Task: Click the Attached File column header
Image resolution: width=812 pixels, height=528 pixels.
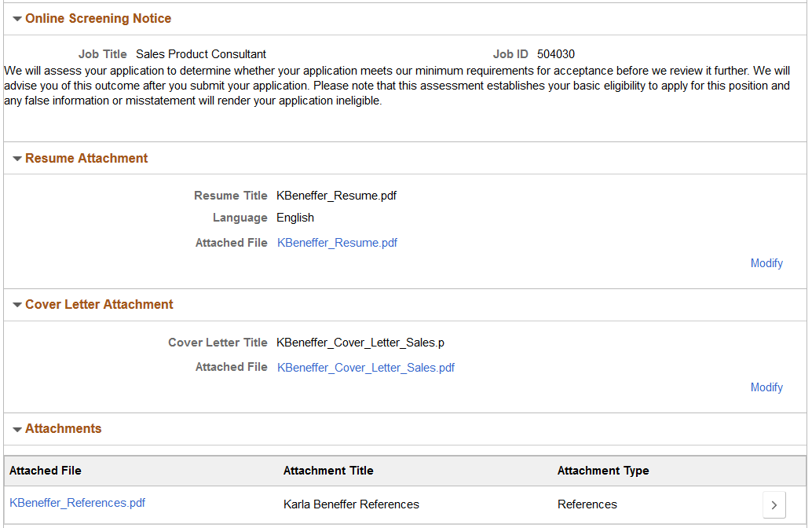Action: click(x=46, y=471)
